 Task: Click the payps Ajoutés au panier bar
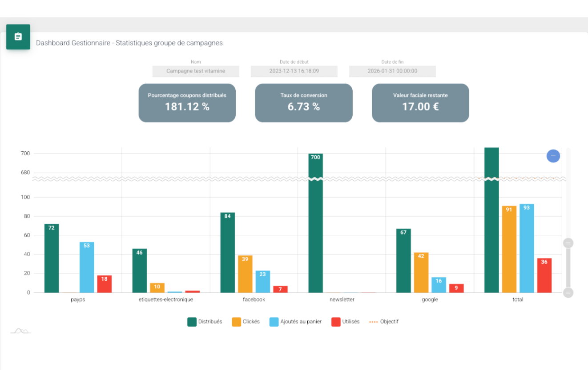pos(87,267)
